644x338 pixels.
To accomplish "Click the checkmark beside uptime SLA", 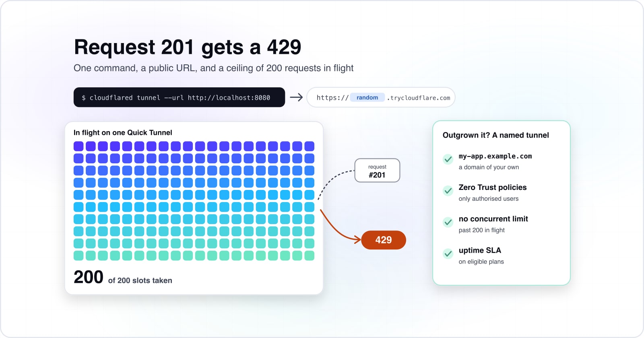I will click(x=448, y=253).
